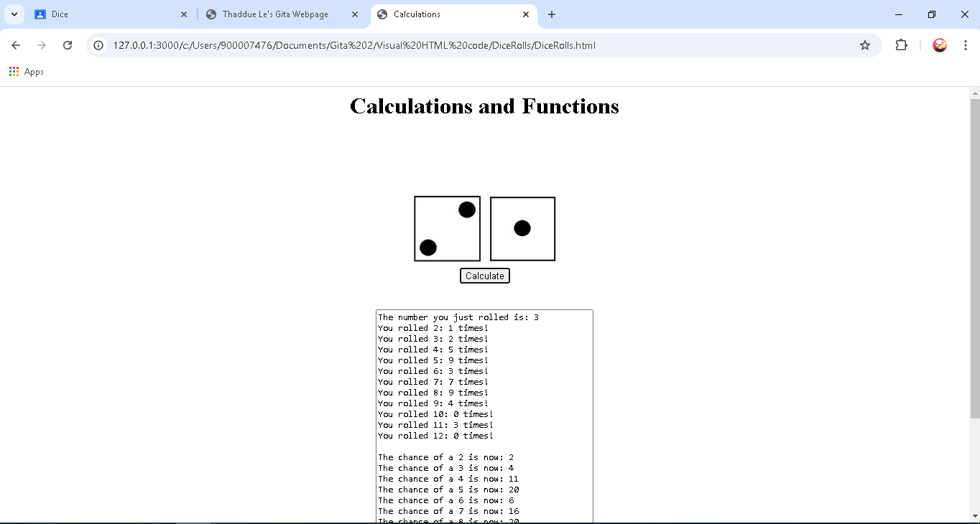The width and height of the screenshot is (980, 524).
Task: Open Chrome three-dot menu
Action: [966, 45]
